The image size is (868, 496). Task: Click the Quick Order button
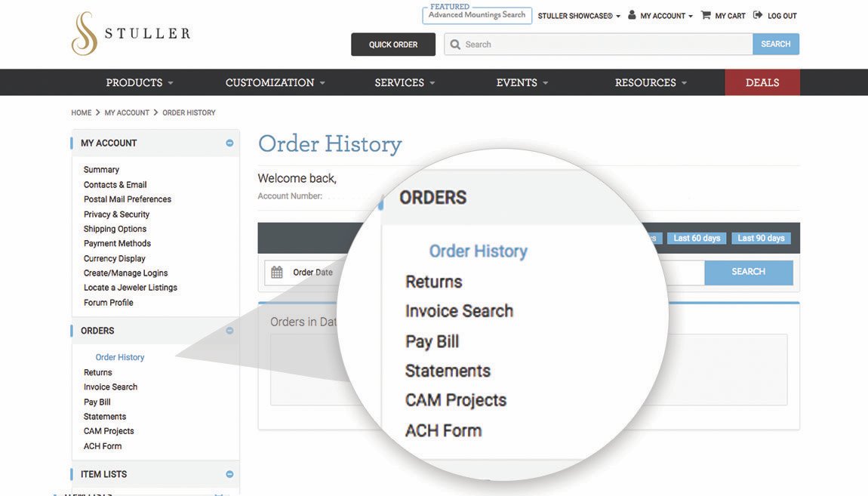pos(393,45)
